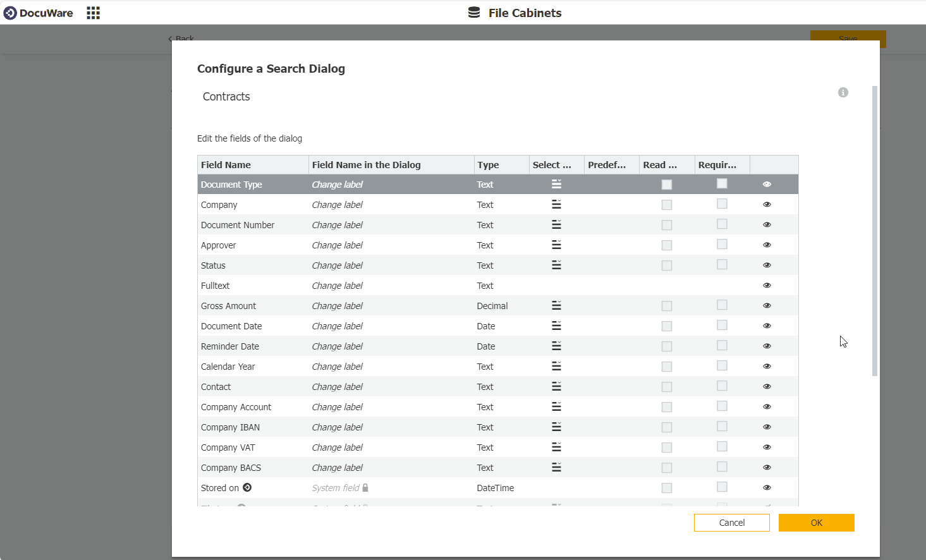
Task: Click the File Cabinets header item
Action: pos(523,13)
